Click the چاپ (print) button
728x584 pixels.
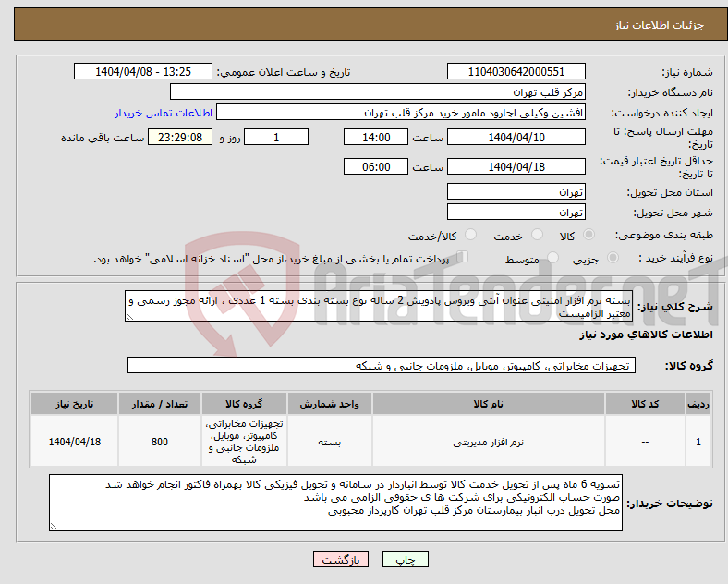(x=405, y=559)
